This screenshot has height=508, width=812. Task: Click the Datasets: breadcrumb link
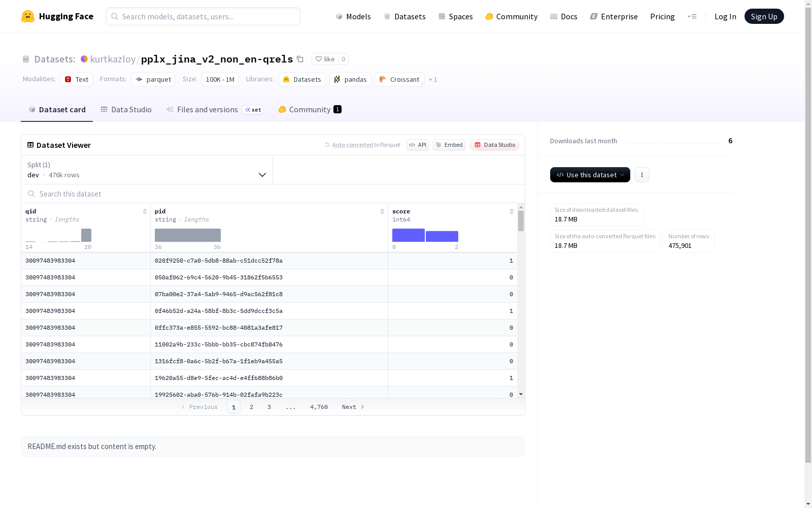(x=55, y=59)
